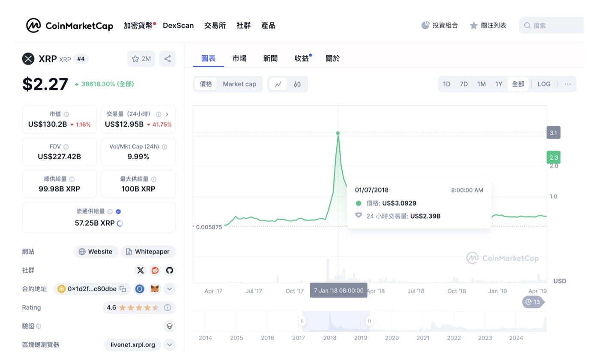Open the 加密貨幣 menu

coord(138,25)
